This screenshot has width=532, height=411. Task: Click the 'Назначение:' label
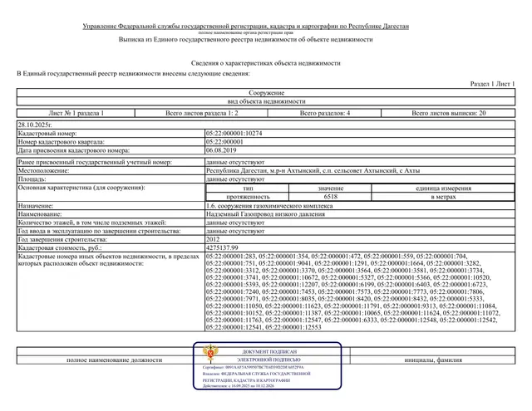click(36, 206)
